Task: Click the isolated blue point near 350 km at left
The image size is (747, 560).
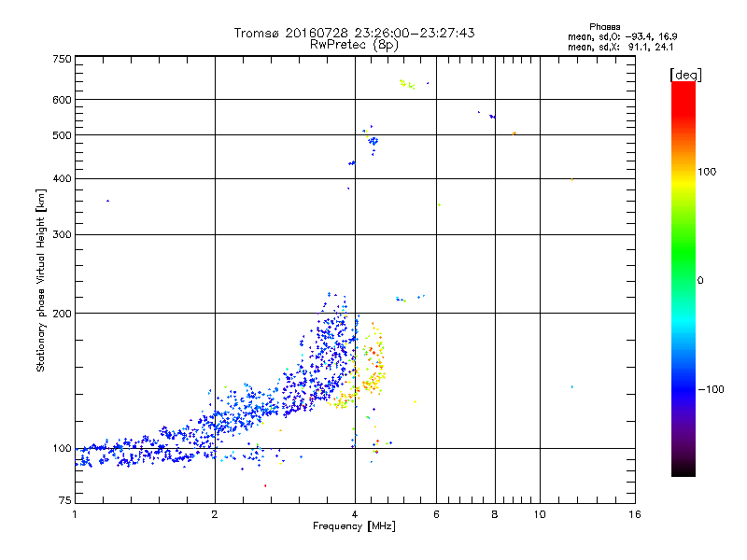Action: (x=107, y=201)
